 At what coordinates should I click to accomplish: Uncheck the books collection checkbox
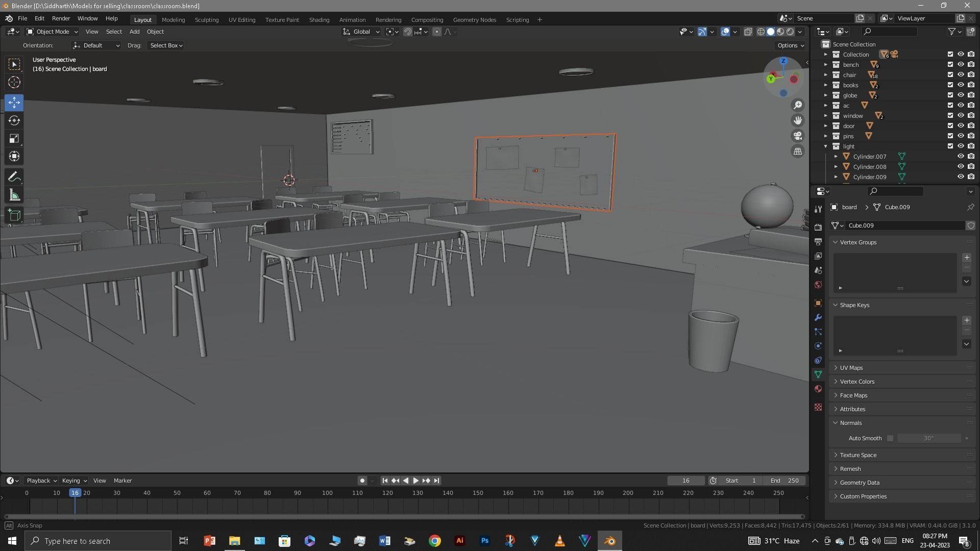pos(950,85)
